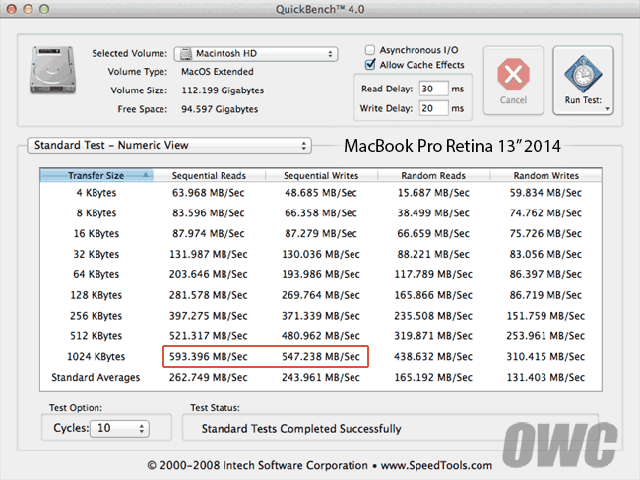
Task: Select the 16 KBytes row
Action: coord(321,233)
